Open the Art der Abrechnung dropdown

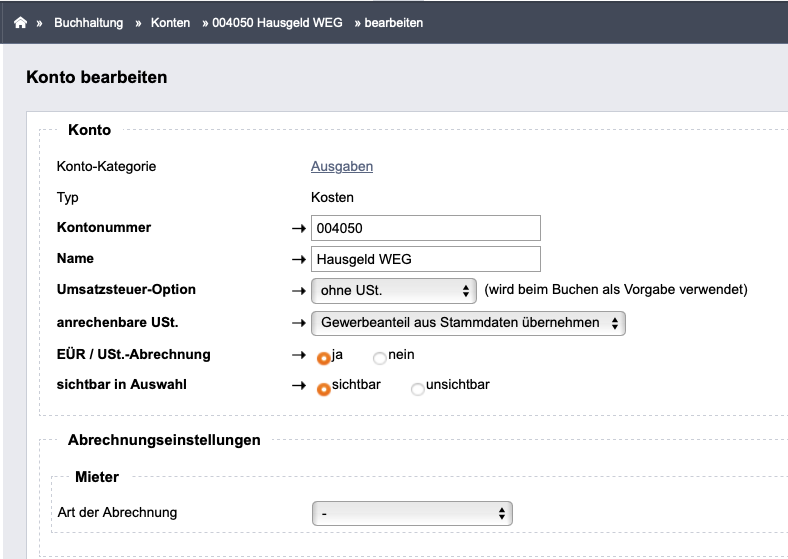[x=412, y=513]
